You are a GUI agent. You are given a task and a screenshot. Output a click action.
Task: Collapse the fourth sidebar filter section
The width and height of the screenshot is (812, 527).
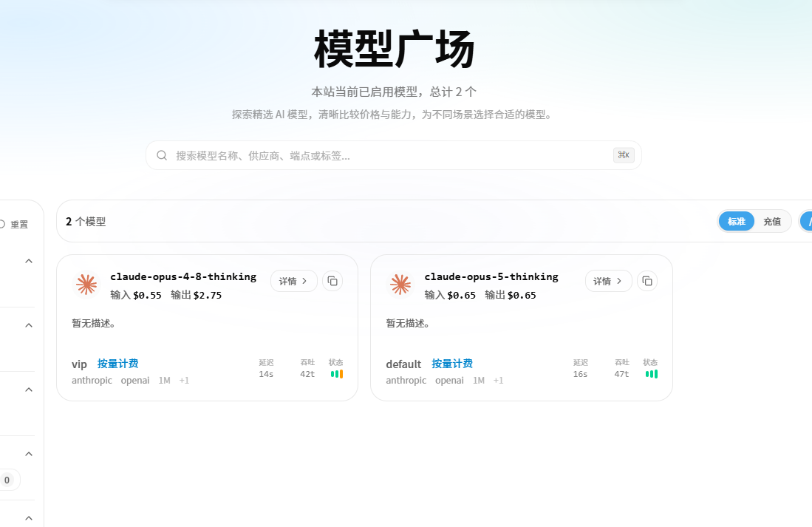point(29,454)
